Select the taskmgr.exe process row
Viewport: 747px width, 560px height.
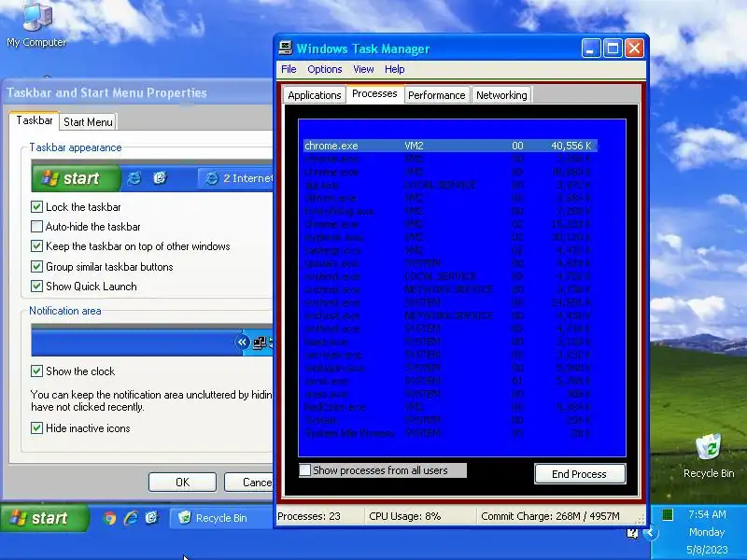pos(450,250)
